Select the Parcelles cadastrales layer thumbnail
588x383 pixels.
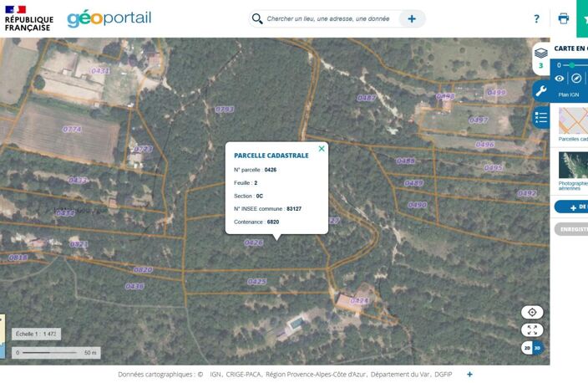pos(573,120)
